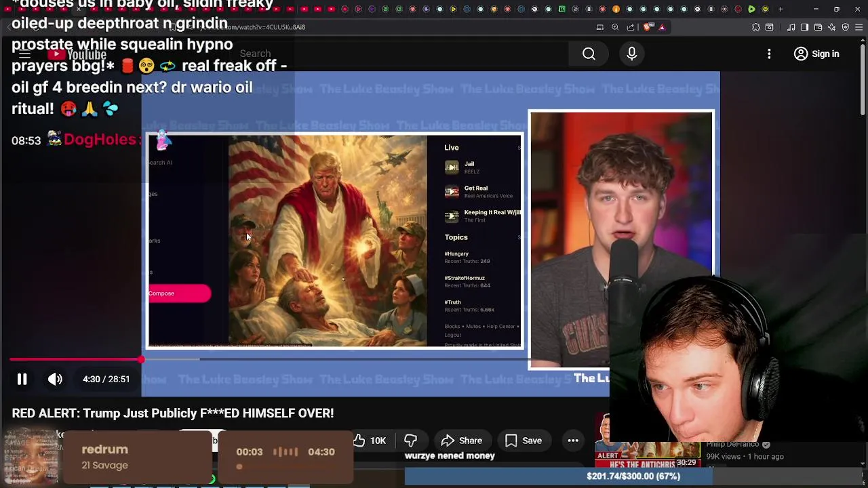This screenshot has width=868, height=488.
Task: Switch to the green K favicon tab
Action: pos(561,9)
